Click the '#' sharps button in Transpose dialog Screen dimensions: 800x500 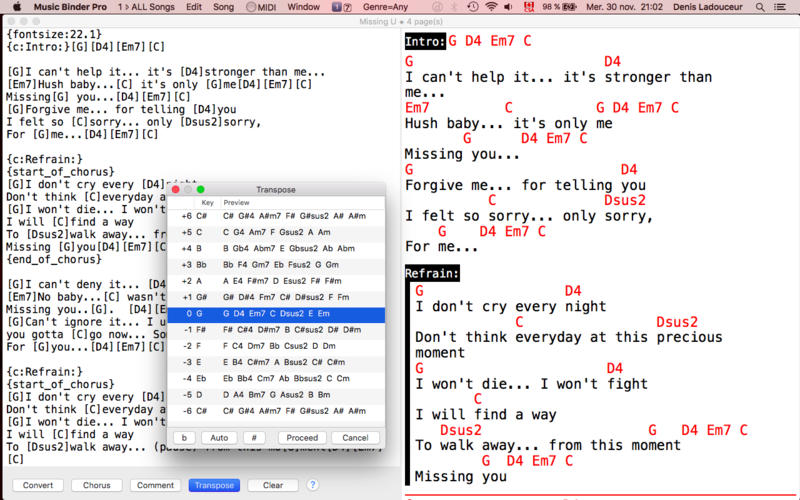point(254,438)
